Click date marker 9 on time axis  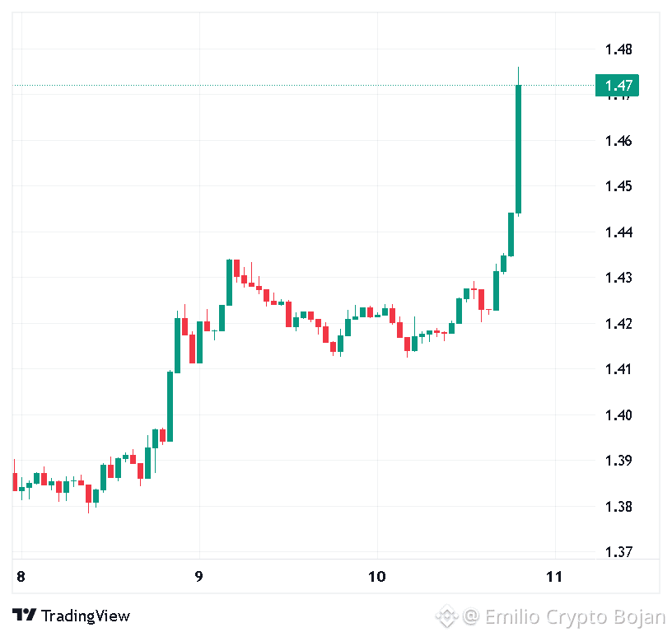coord(198,577)
